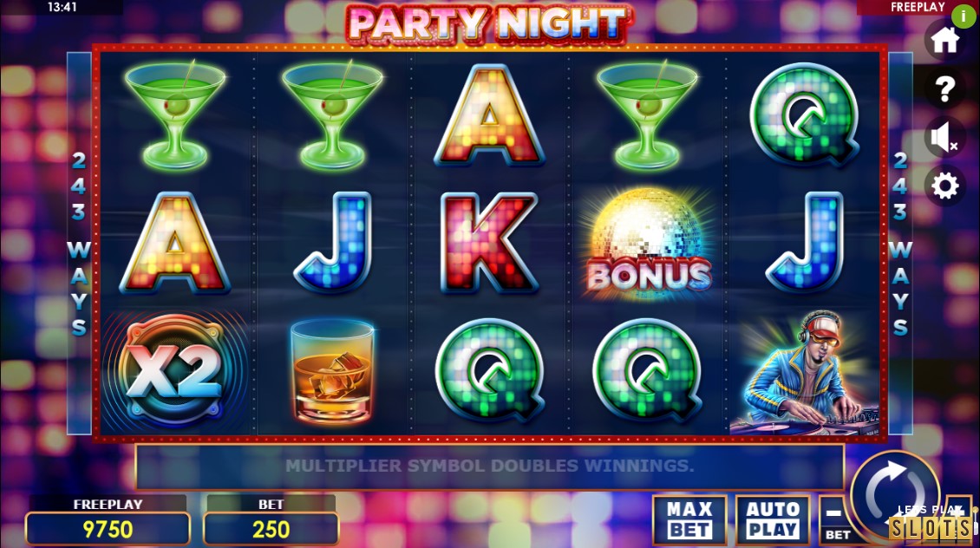The height and width of the screenshot is (548, 980).
Task: Click the X2 multiplier symbol
Action: (x=176, y=371)
